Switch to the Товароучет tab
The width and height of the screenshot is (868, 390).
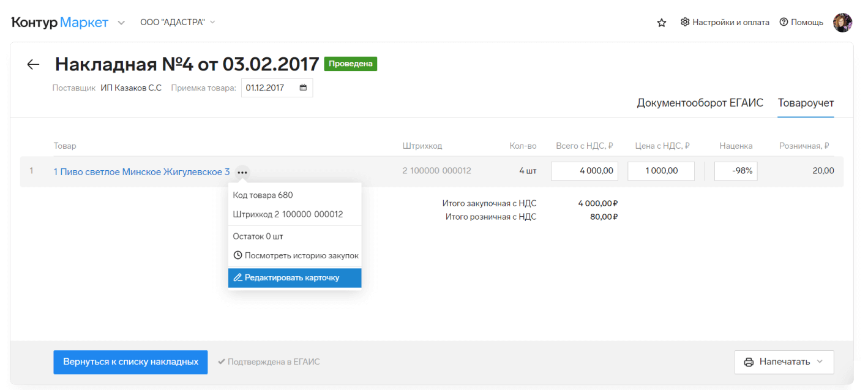pyautogui.click(x=806, y=103)
